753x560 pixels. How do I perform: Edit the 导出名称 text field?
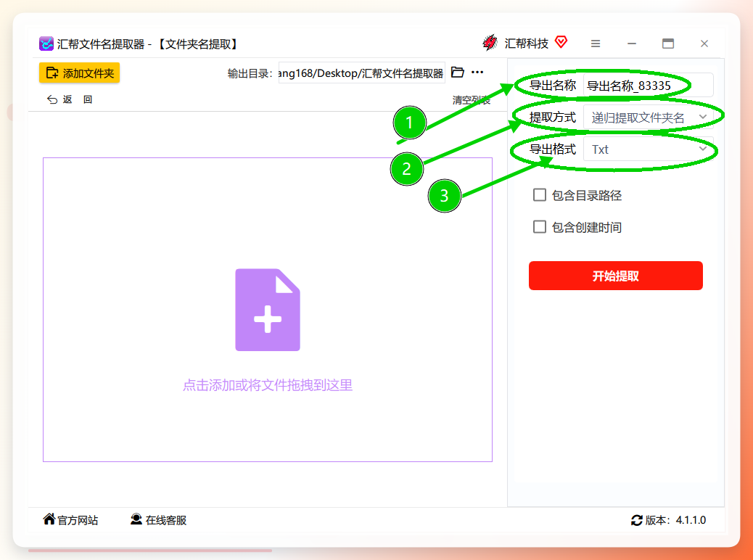pos(648,86)
